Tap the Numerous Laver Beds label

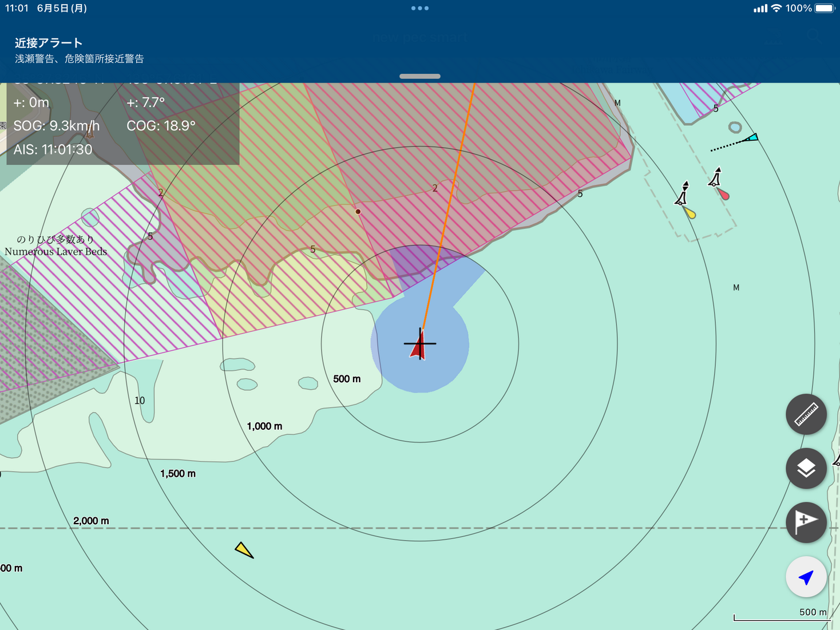(x=56, y=251)
